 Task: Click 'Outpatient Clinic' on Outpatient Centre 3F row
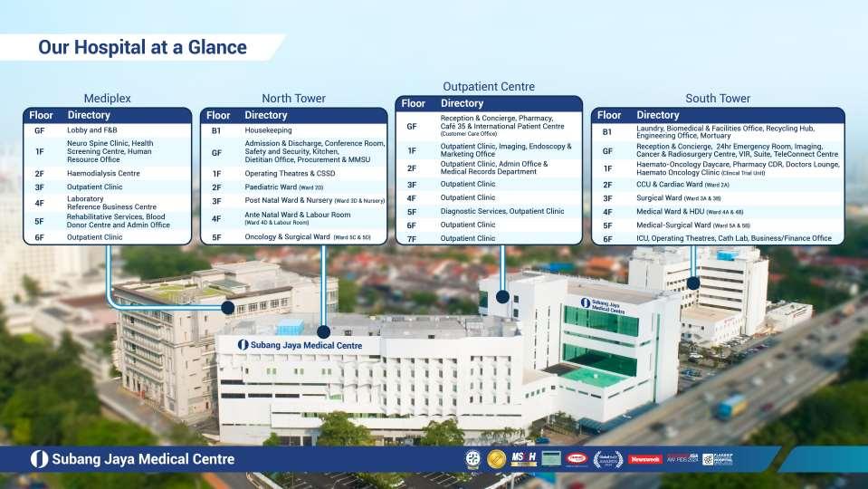[468, 184]
